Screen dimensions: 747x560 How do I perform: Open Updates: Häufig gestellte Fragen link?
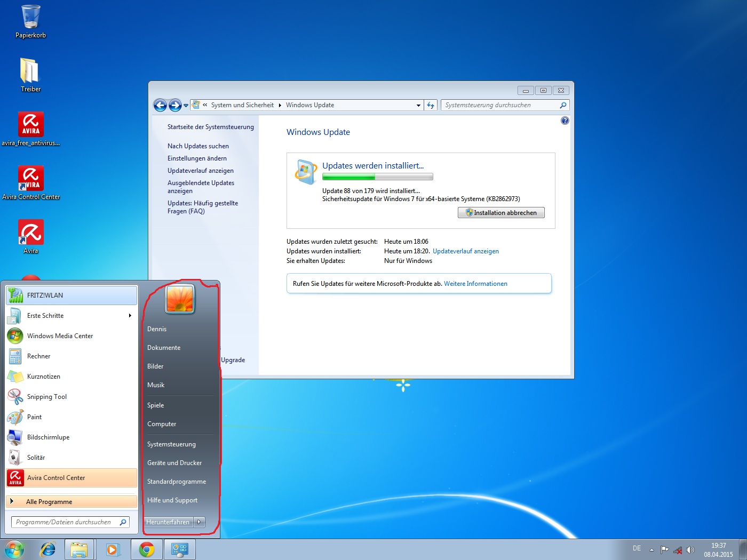pos(203,207)
